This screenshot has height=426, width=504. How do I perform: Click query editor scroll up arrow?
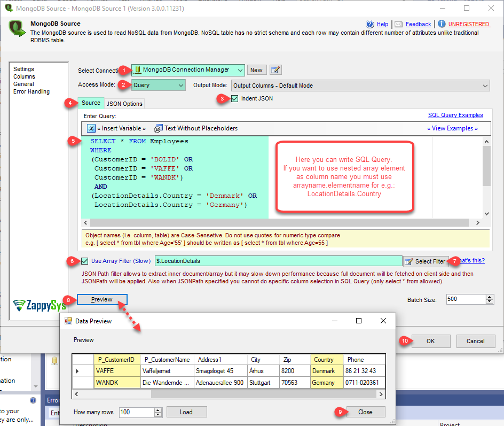click(x=486, y=142)
